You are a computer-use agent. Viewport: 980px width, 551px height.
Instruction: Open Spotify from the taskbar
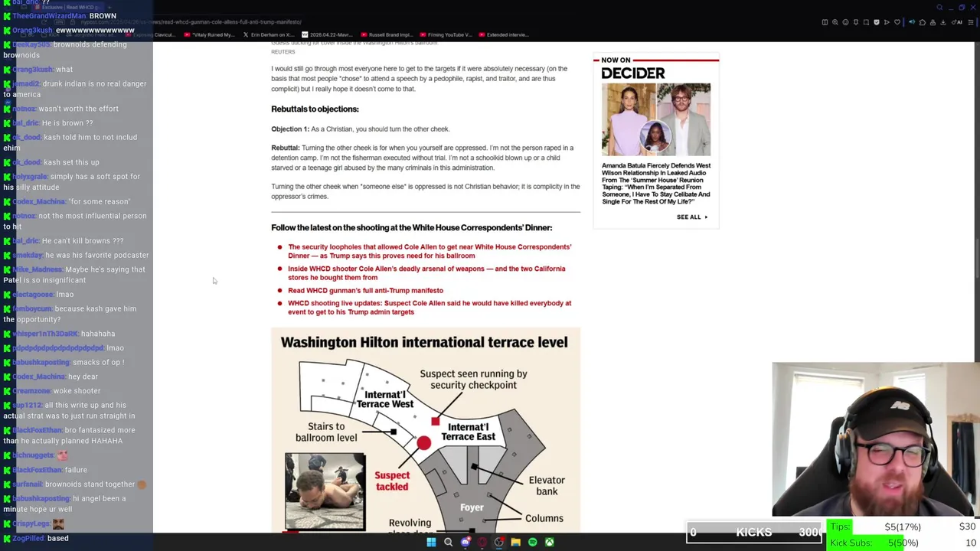(532, 542)
